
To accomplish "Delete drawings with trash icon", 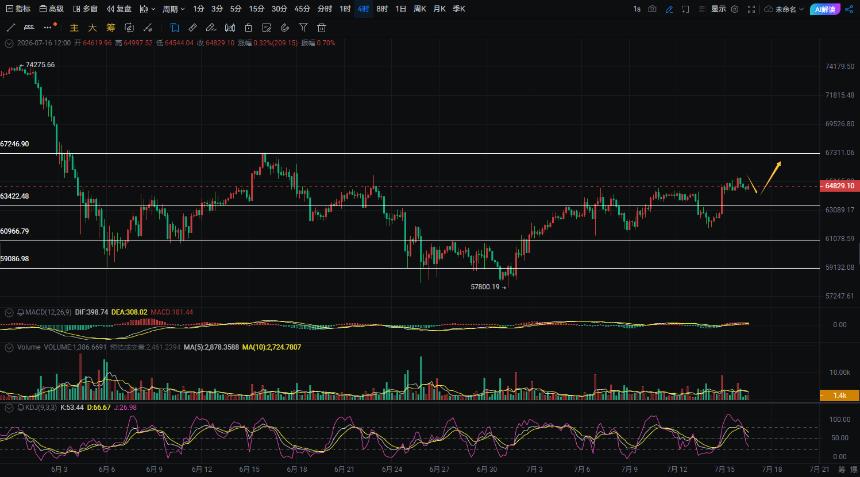I will pyautogui.click(x=322, y=27).
